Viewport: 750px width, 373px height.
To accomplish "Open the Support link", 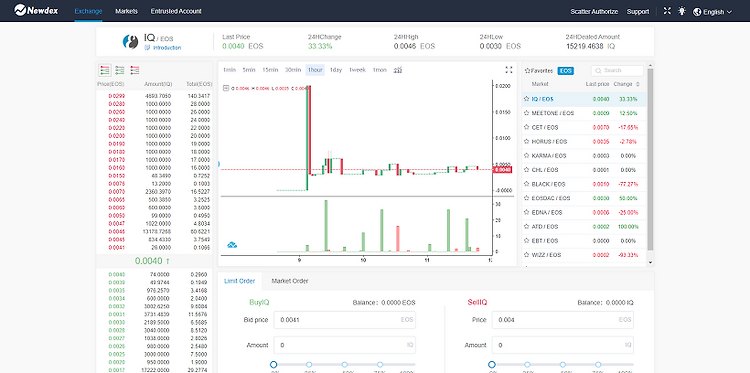I will [x=638, y=11].
